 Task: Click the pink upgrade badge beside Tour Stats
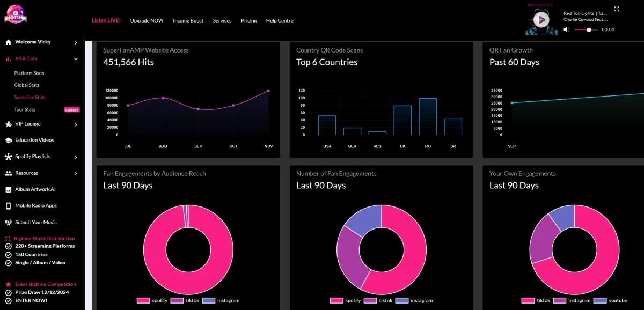coord(72,110)
